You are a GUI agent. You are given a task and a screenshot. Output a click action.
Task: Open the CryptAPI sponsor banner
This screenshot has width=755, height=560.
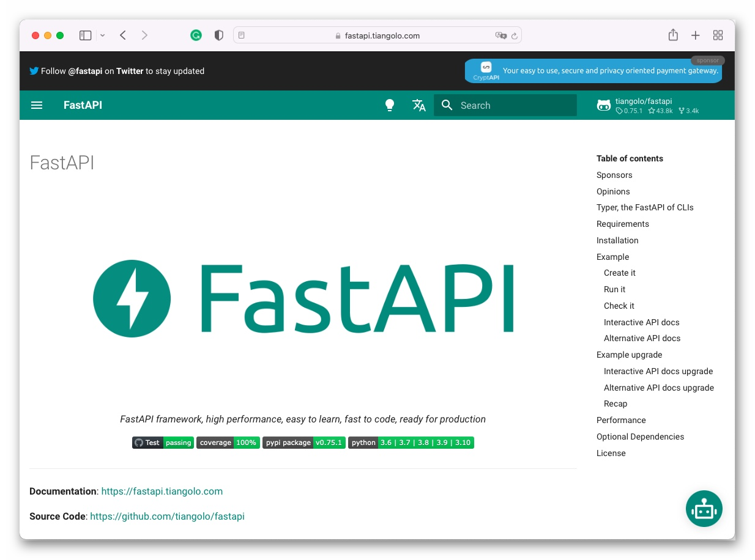coord(593,71)
